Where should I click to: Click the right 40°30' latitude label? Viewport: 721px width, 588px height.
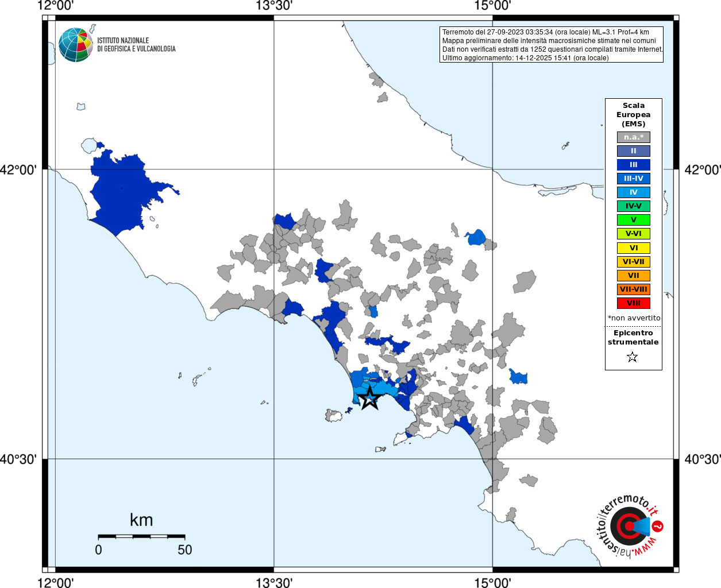point(702,459)
